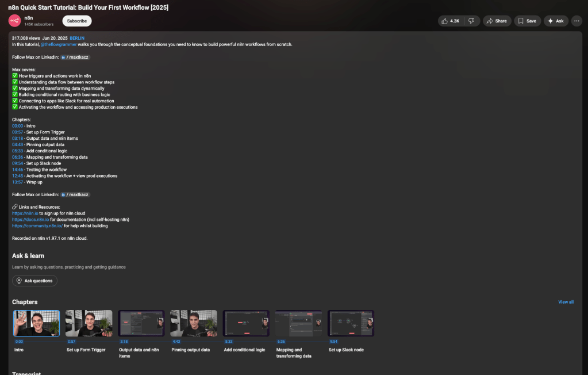Jump to 03:18 Output data timestamp
Image resolution: width=588 pixels, height=375 pixels.
(17, 139)
